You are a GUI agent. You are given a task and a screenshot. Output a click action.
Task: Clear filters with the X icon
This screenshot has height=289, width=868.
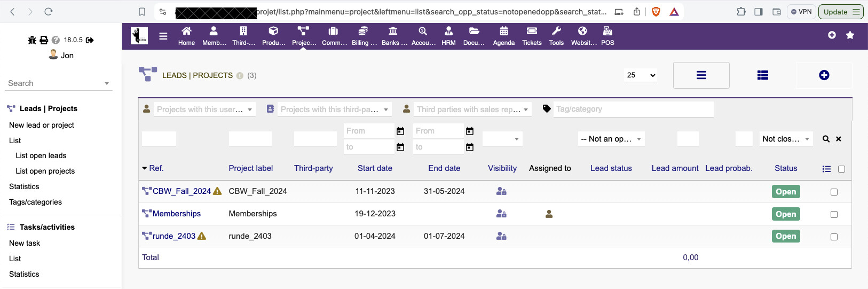(839, 139)
